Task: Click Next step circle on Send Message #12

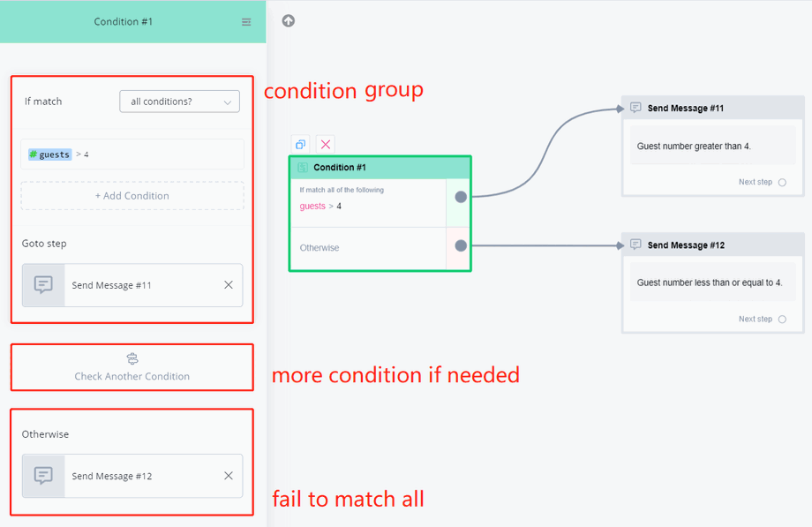Action: click(782, 320)
